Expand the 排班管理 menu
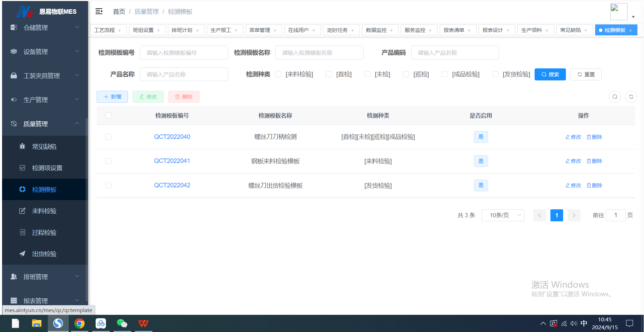The height and width of the screenshot is (332, 644). point(35,277)
